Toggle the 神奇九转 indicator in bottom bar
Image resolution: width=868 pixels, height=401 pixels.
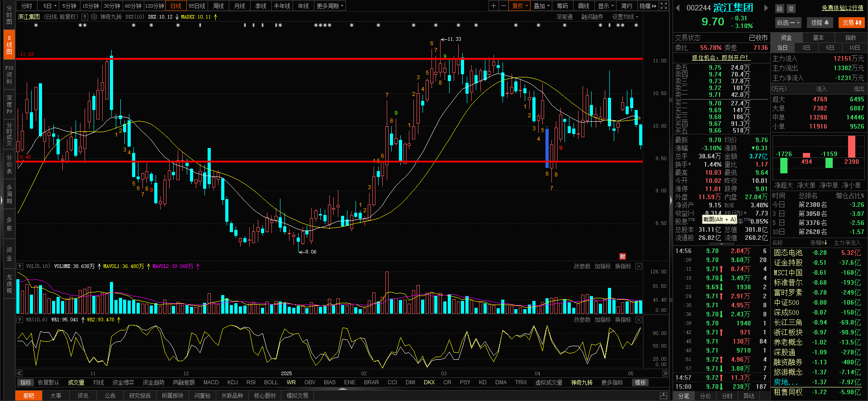tap(582, 382)
